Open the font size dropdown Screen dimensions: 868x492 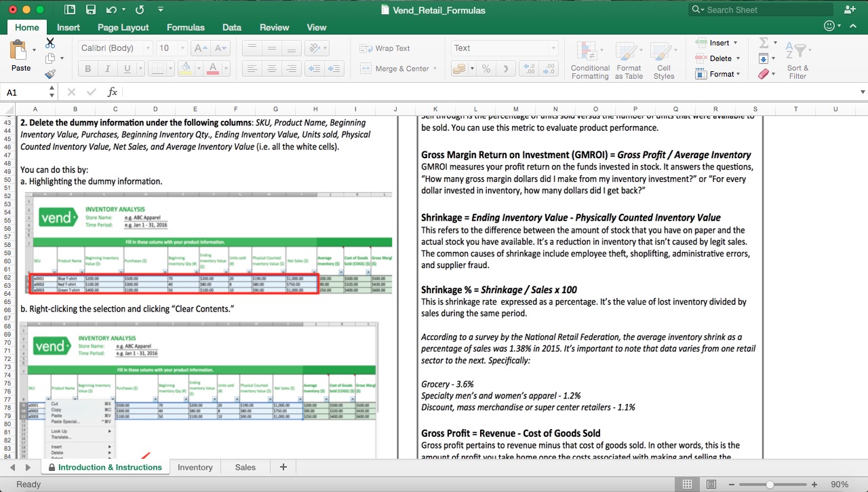180,48
